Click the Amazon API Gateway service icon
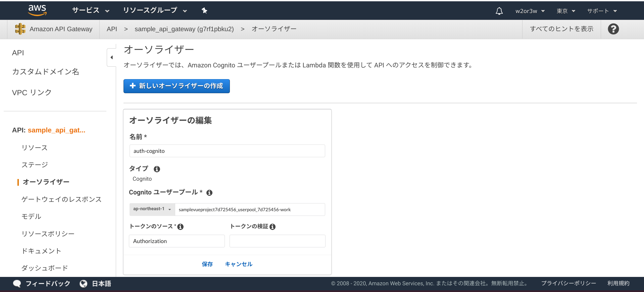Viewport: 644px width, 292px height. pos(20,29)
